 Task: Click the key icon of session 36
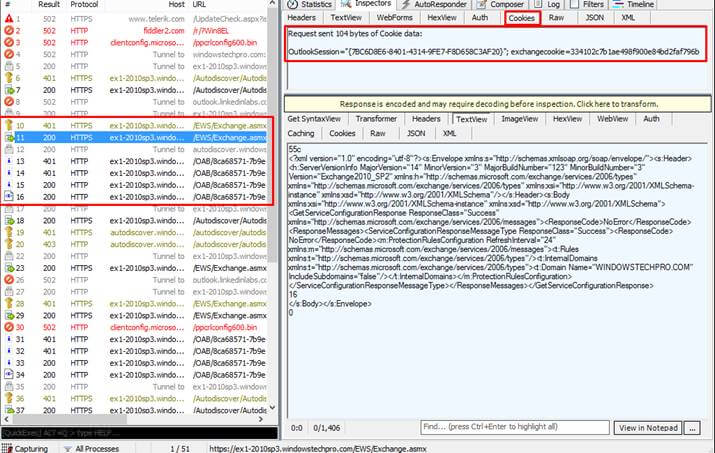point(9,398)
